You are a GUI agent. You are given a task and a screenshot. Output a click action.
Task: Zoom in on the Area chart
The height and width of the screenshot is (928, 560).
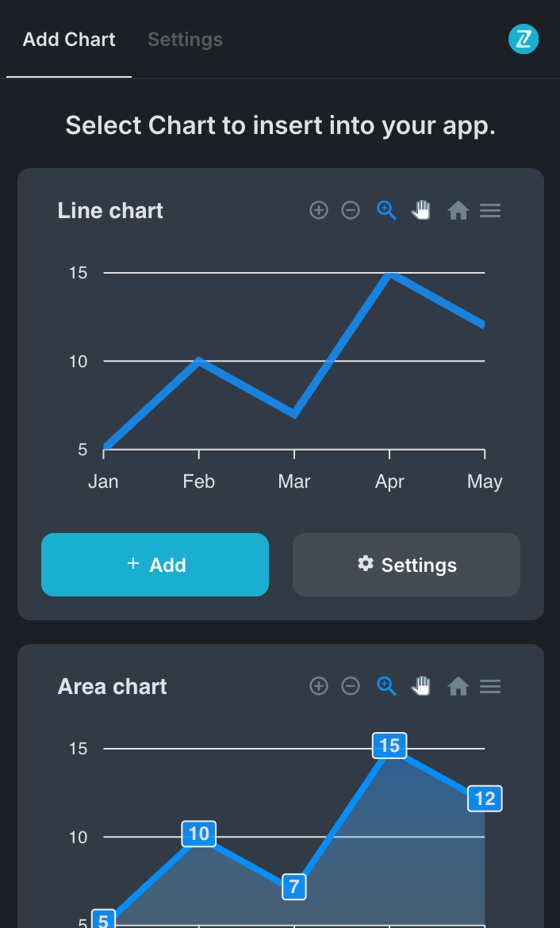coord(318,686)
